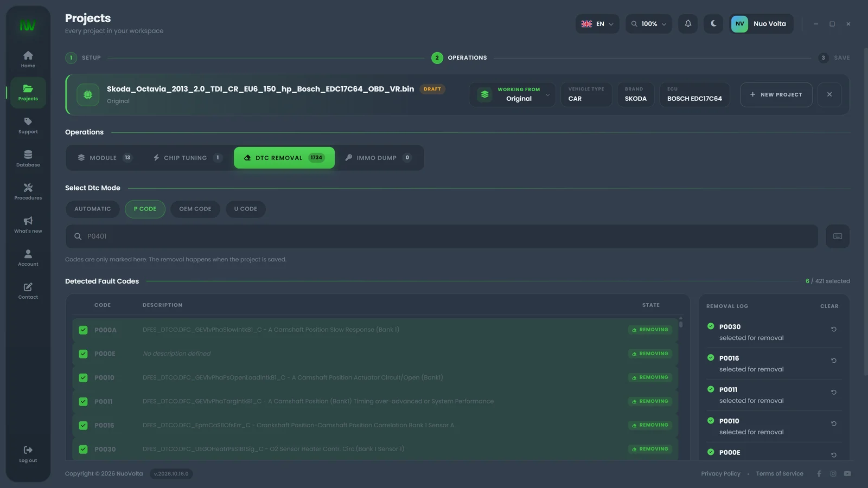Open the Account page

[28, 258]
